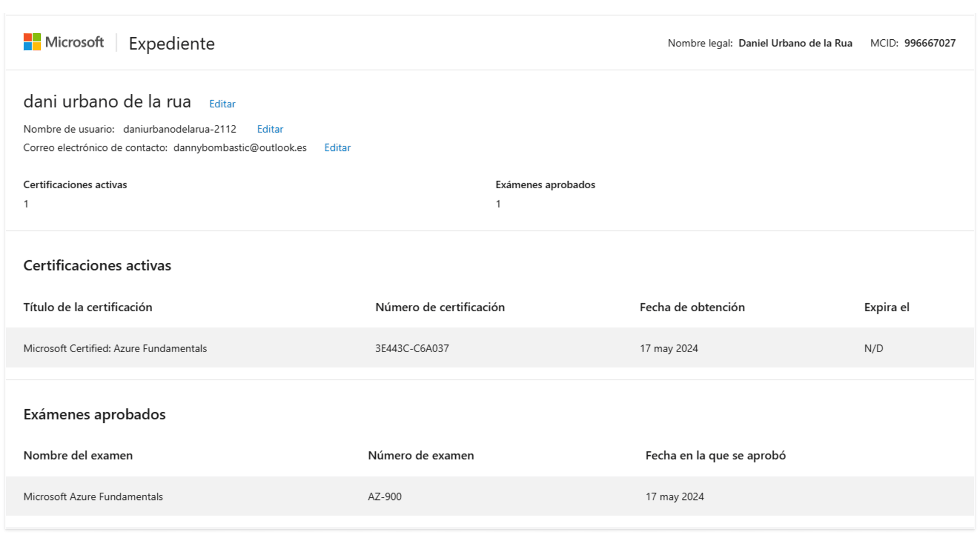
Task: Click legal name Daniel Urbano de la Rua
Action: [x=795, y=43]
